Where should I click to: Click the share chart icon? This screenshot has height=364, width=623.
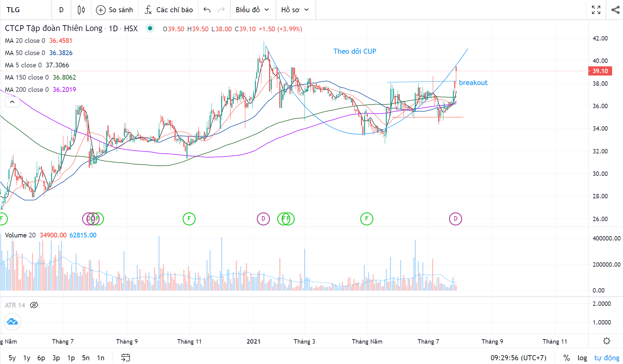[615, 10]
